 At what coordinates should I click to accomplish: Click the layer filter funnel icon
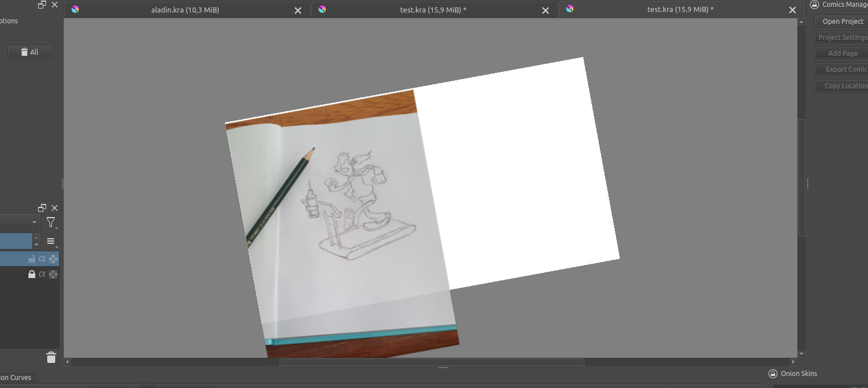tap(51, 223)
